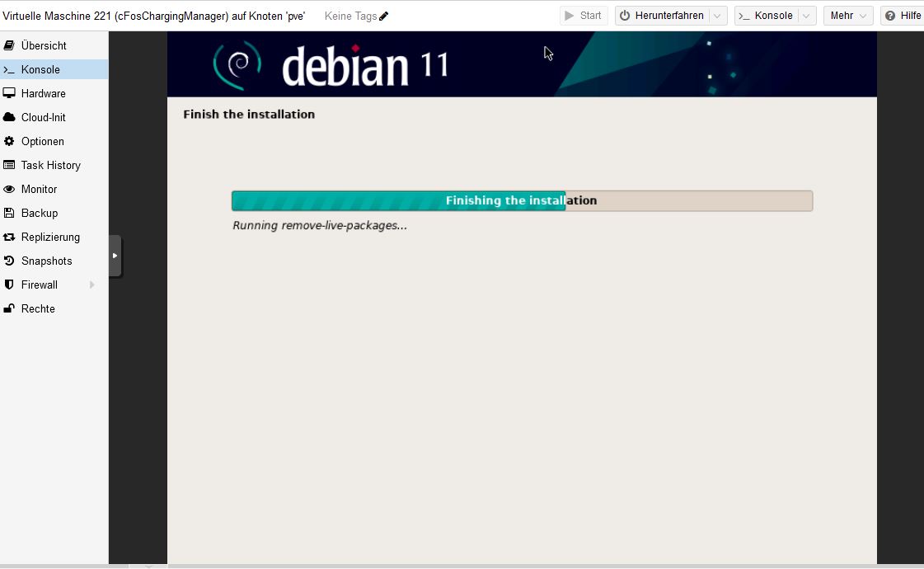This screenshot has width=924, height=569.
Task: Click the Finish the installation heading
Action: point(249,115)
